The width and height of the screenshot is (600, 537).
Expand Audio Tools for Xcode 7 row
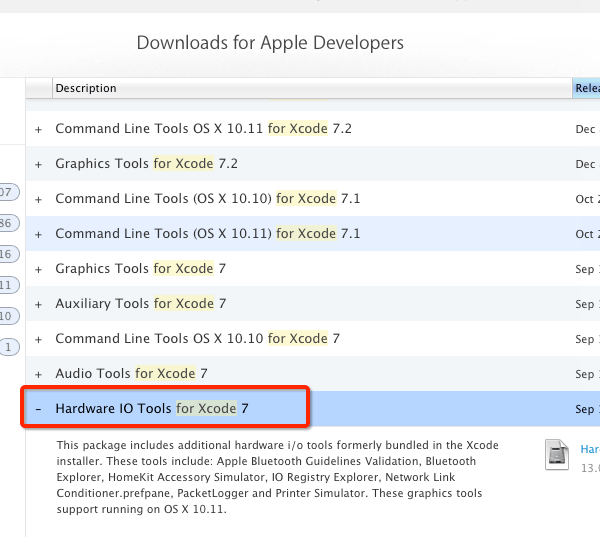tap(38, 374)
